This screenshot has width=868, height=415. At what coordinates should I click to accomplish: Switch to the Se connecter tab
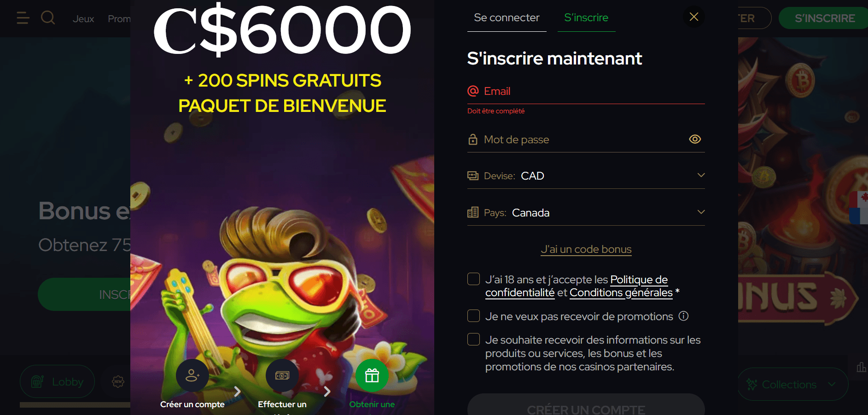(507, 18)
